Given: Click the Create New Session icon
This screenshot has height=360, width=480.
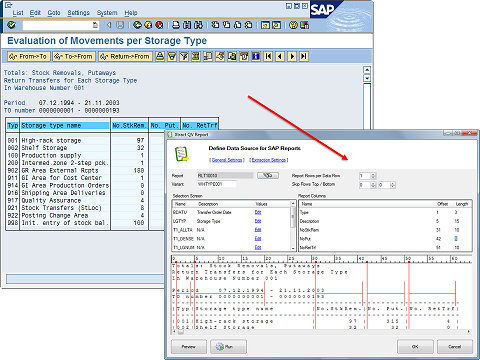Looking at the screenshot, I should tap(265, 25).
